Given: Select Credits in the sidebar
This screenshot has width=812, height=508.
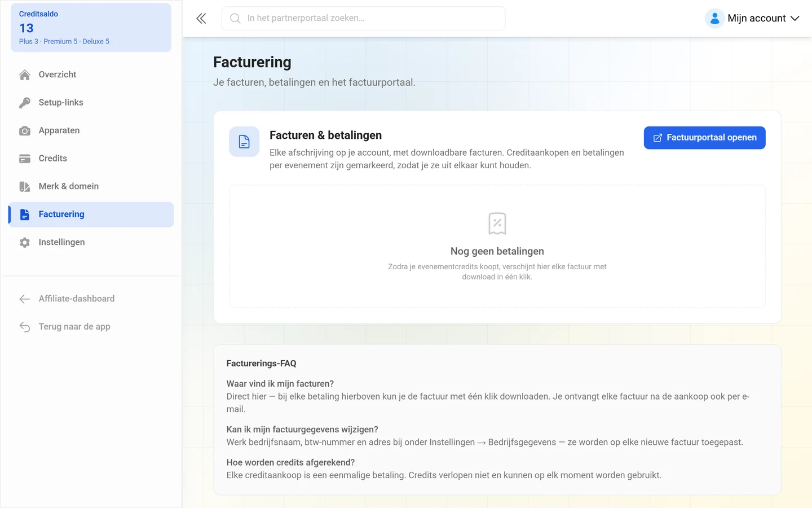Looking at the screenshot, I should point(91,159).
